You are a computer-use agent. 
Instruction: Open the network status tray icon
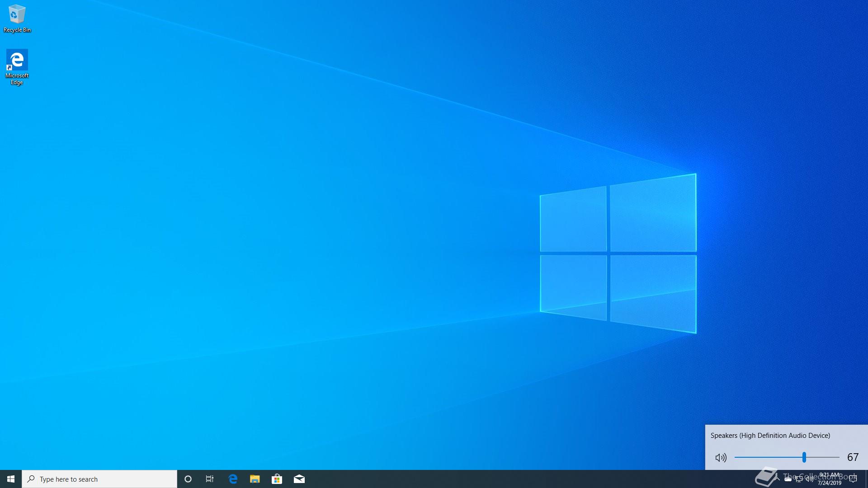[799, 479]
